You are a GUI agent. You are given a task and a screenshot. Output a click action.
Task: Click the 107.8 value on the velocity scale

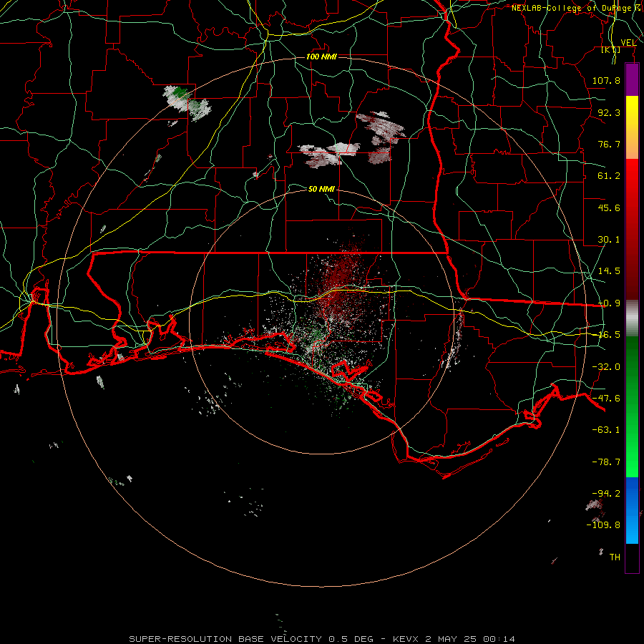click(606, 80)
